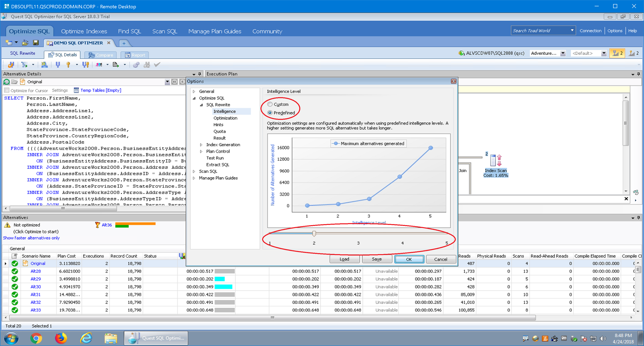Viewport: 644px width, 346px height.
Task: Enable Optimize for Cursor checkbox
Action: [x=7, y=90]
